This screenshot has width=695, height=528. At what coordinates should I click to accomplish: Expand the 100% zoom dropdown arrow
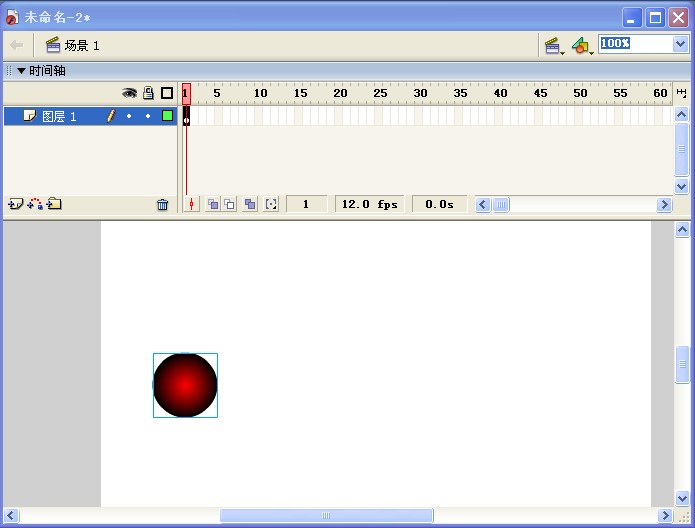[680, 44]
